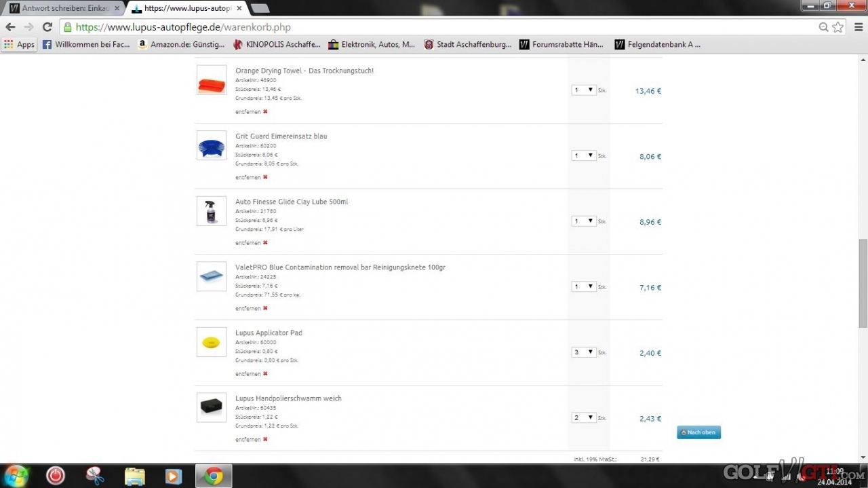868x488 pixels.
Task: Open 'Auto Finesse Glide Clay Lube 500ml' link
Action: 292,202
